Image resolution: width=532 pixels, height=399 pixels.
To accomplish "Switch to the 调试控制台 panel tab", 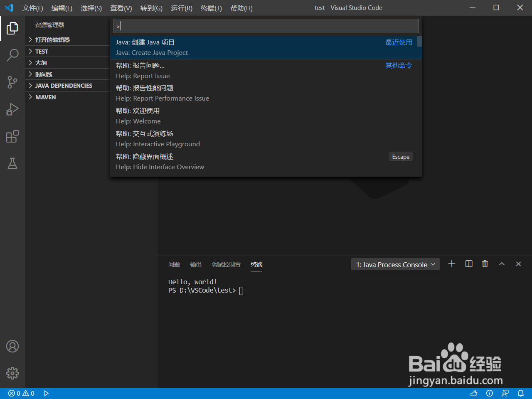I will click(226, 264).
